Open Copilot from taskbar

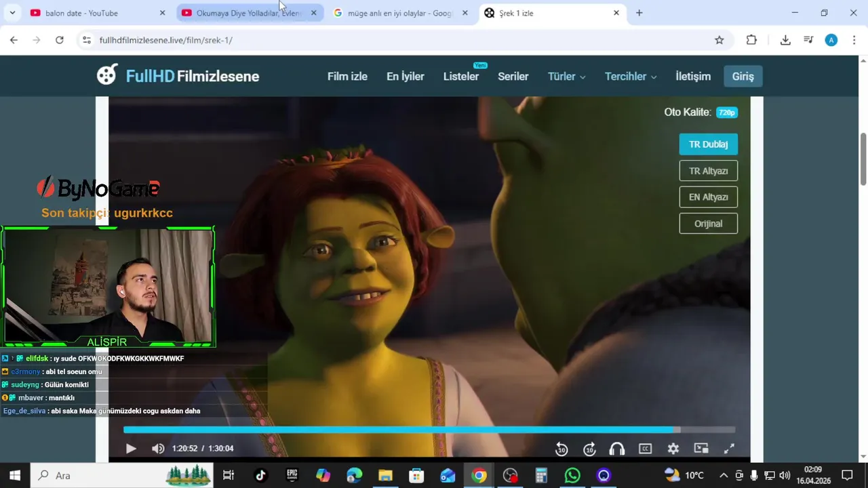[323, 475]
